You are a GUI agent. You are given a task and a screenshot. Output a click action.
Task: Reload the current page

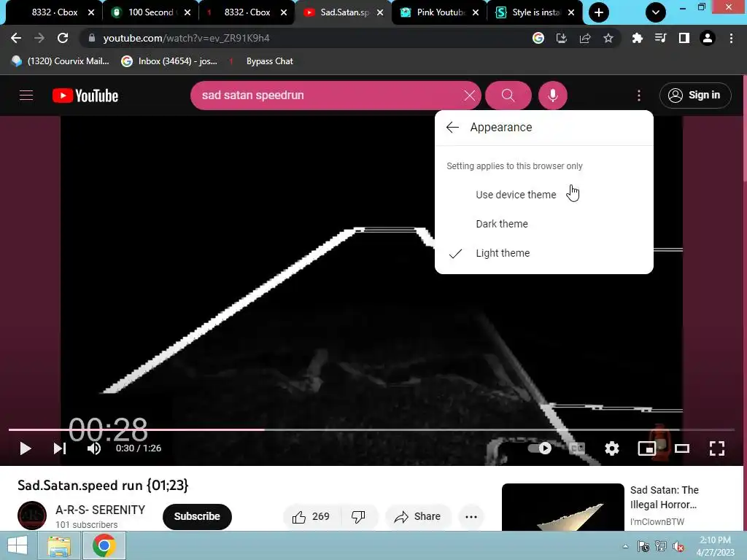pos(63,38)
